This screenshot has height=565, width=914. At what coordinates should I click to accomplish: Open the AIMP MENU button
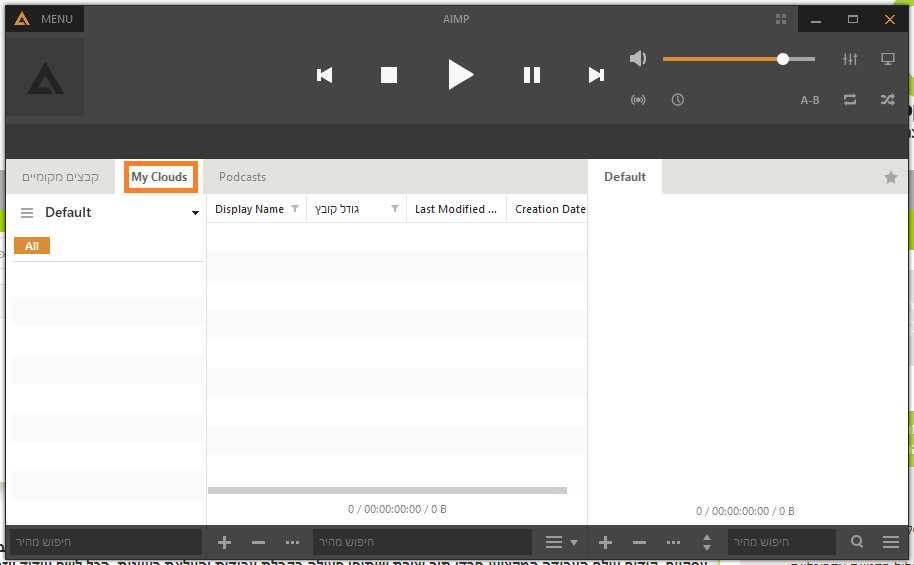[45, 19]
